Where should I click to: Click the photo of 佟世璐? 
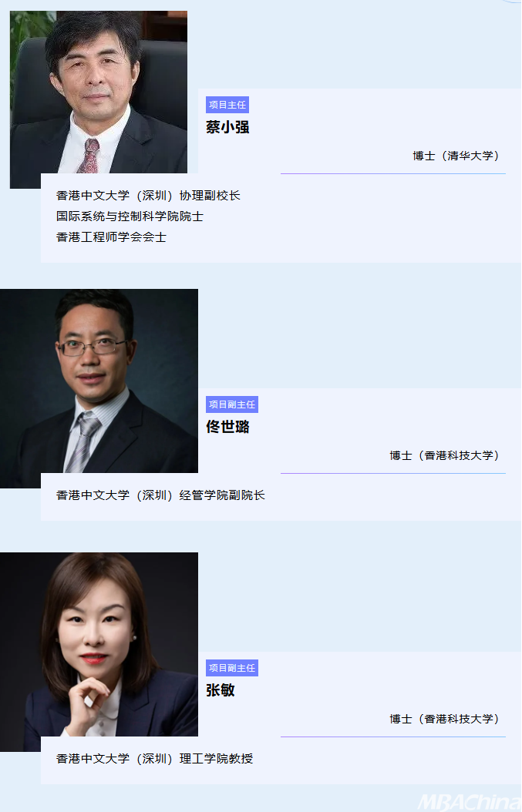[99, 388]
